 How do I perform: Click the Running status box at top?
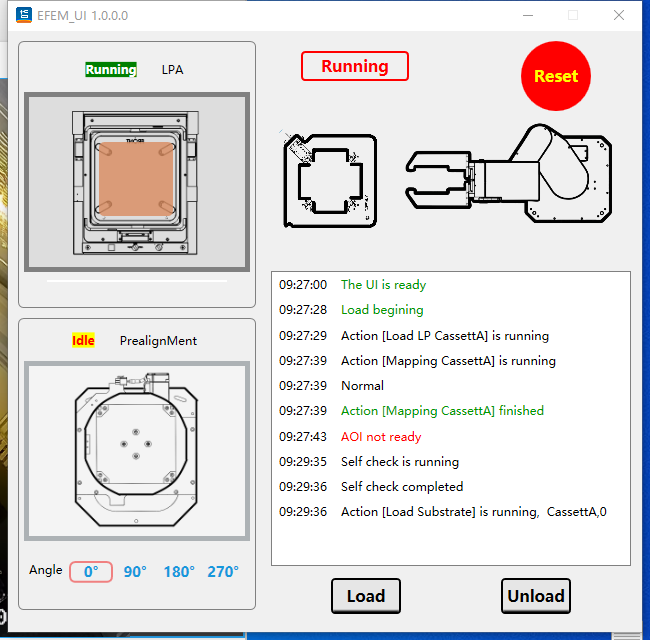pos(355,66)
